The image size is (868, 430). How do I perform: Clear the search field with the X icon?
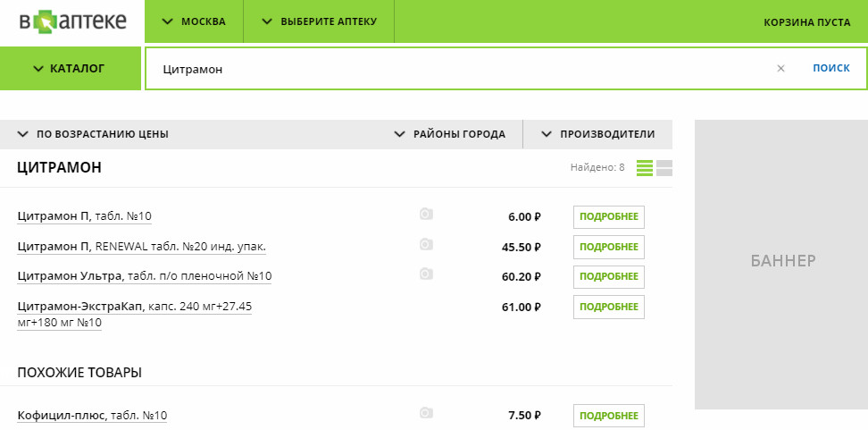pos(780,68)
